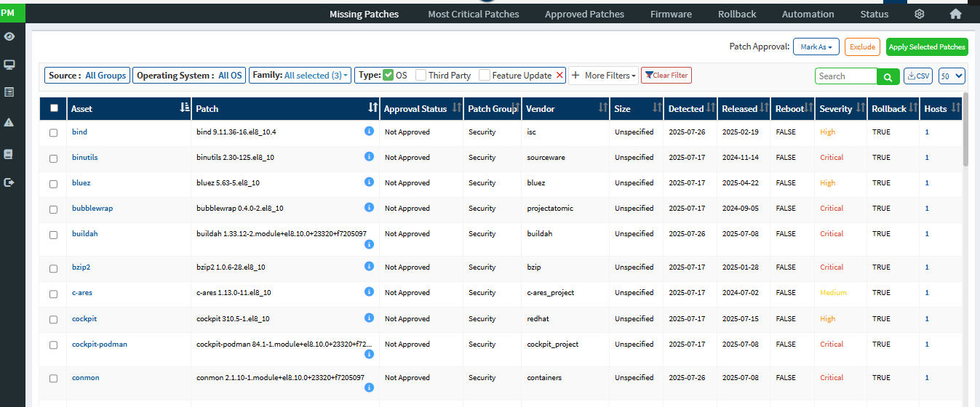Click the PM logo badge

point(12,12)
